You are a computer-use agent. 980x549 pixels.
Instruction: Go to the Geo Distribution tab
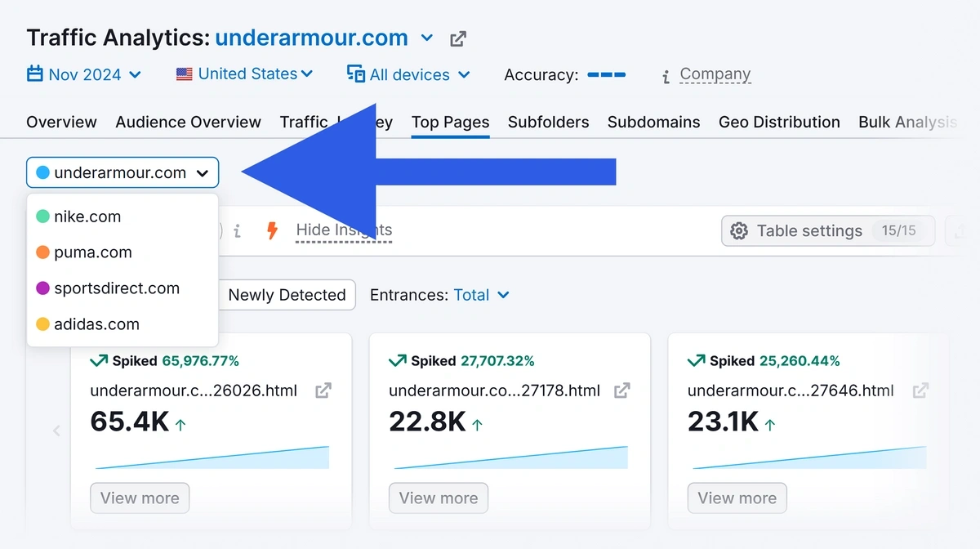tap(779, 122)
